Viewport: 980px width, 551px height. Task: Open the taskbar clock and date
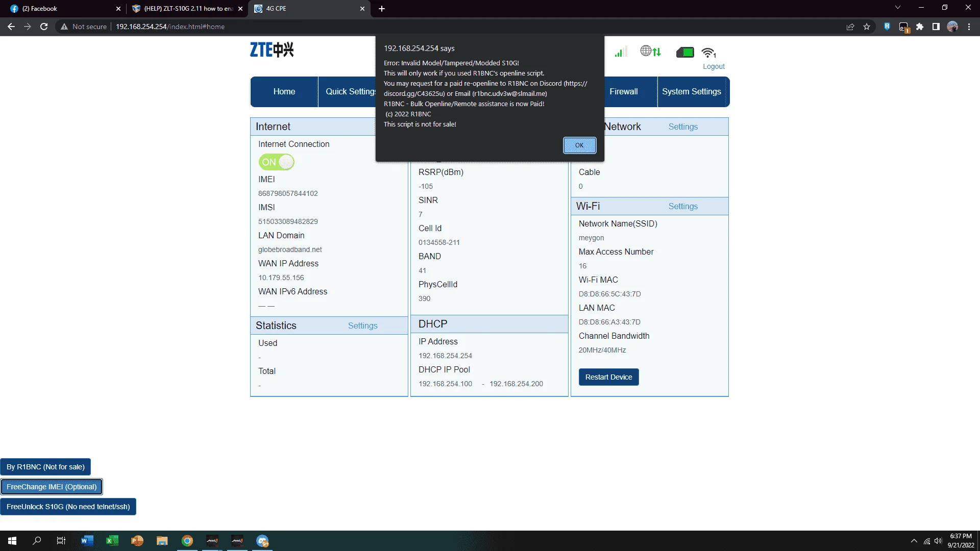pyautogui.click(x=961, y=541)
